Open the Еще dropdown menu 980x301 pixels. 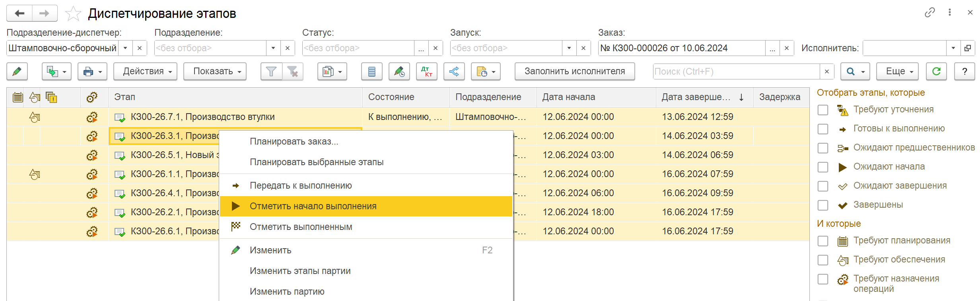click(897, 71)
